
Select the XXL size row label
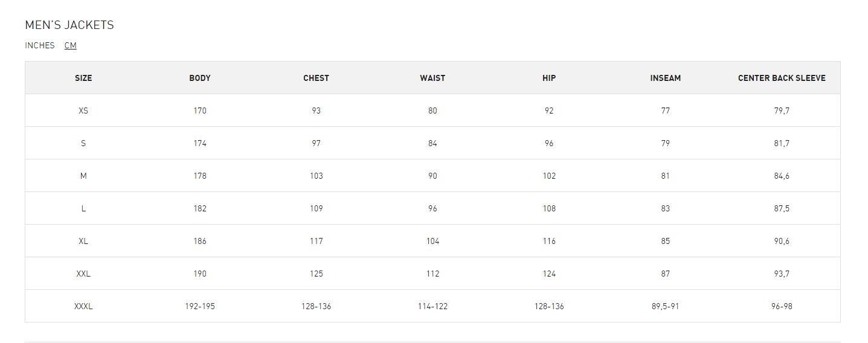tap(83, 274)
